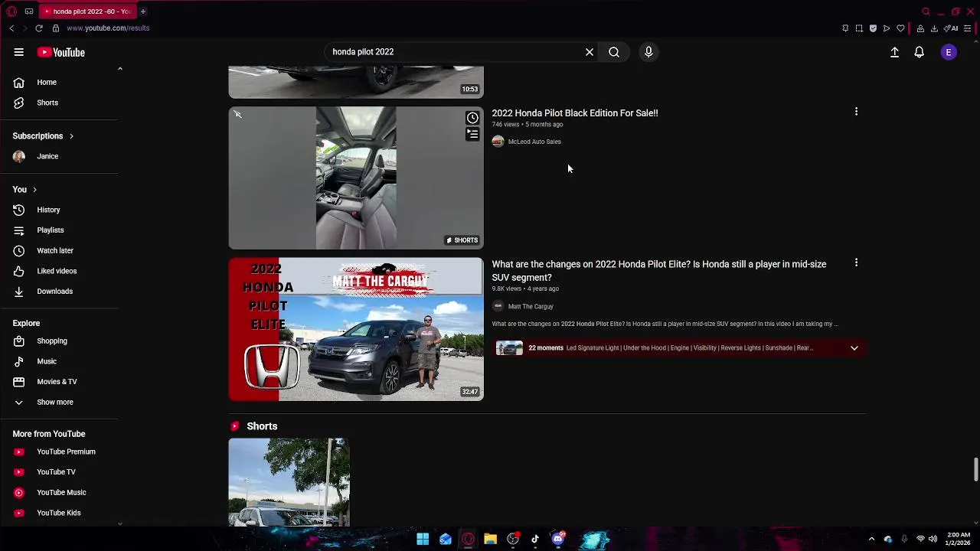980x551 pixels.
Task: Open the Matt The Carguy channel
Action: (531, 306)
